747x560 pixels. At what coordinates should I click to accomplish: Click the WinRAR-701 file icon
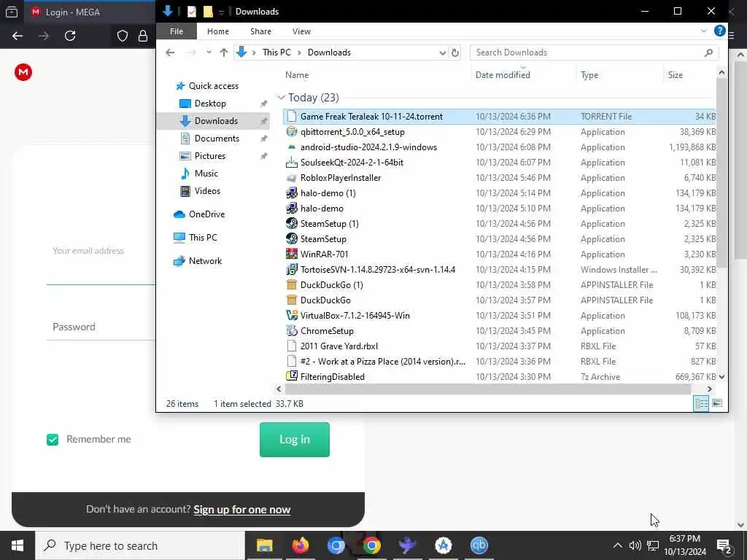292,254
